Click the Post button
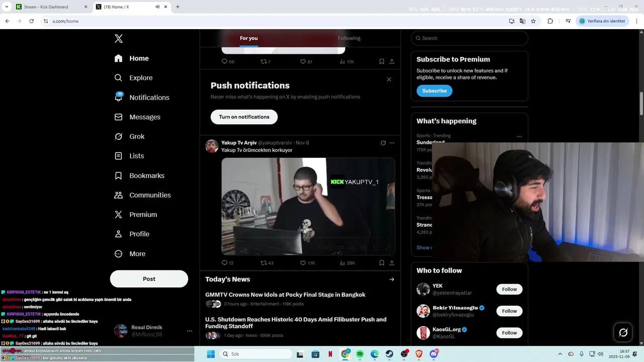 point(149,279)
